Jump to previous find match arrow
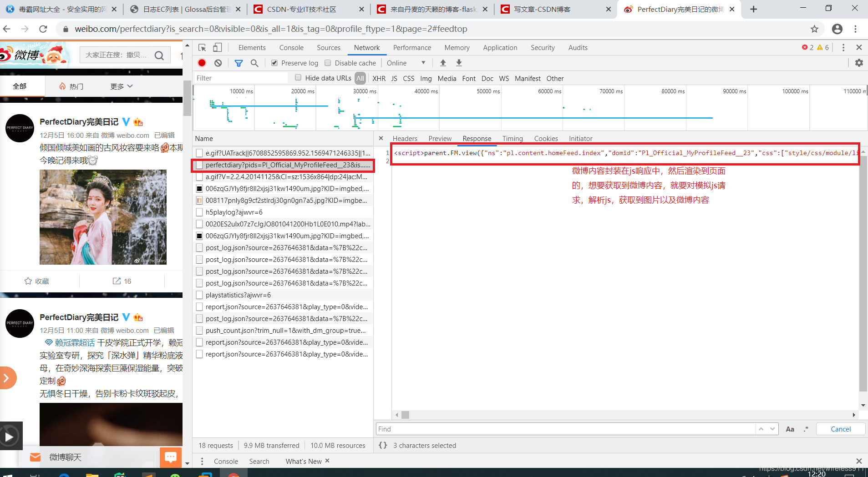Viewport: 868px width, 477px height. pyautogui.click(x=761, y=429)
